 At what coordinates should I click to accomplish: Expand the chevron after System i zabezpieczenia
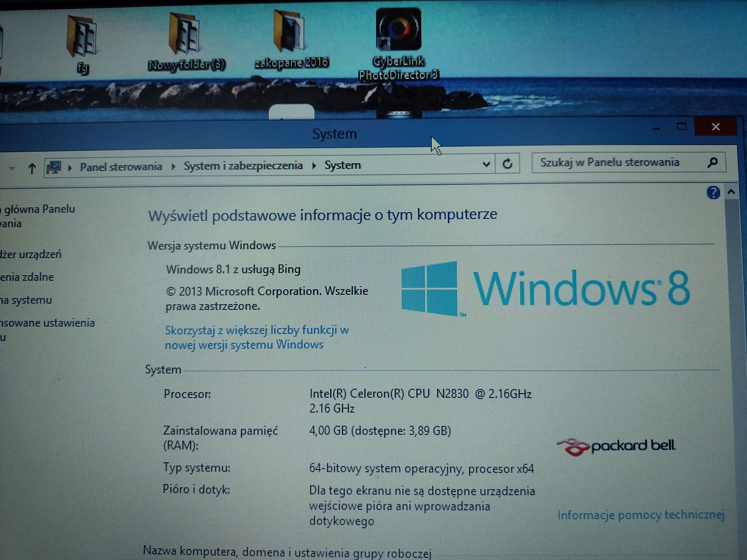(314, 165)
